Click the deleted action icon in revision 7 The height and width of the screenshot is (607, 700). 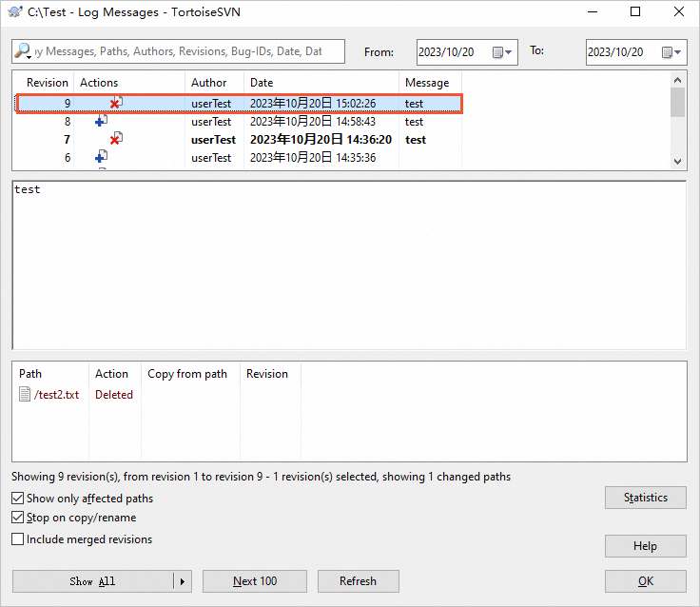point(116,139)
